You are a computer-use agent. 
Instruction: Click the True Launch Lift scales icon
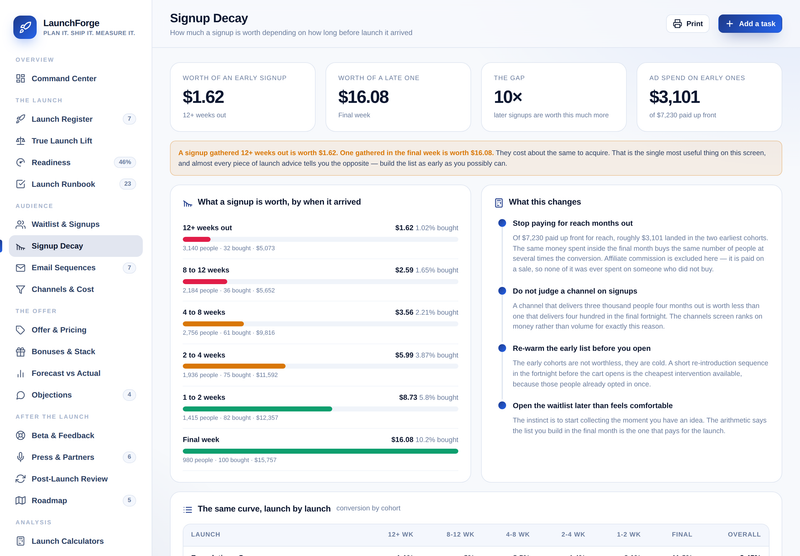pyautogui.click(x=20, y=141)
